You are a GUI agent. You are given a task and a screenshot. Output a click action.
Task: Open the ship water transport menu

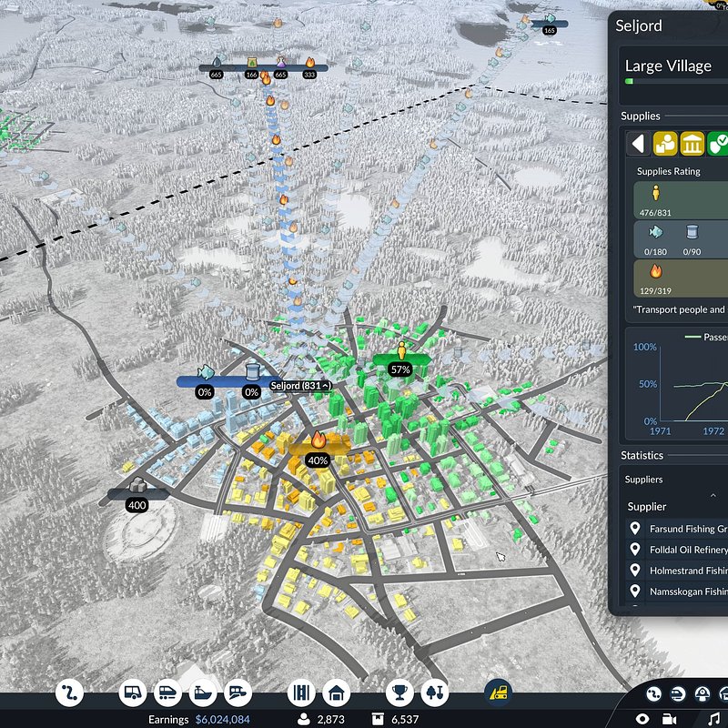tap(203, 693)
